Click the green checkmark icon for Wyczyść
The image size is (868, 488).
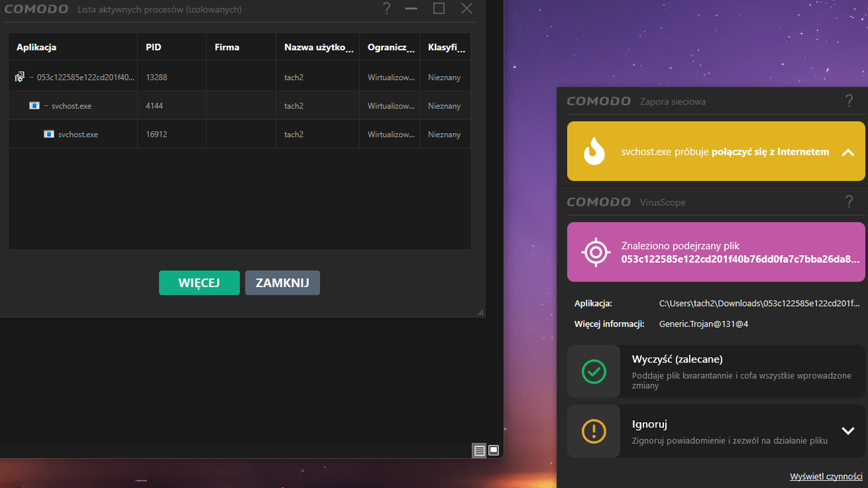point(594,371)
